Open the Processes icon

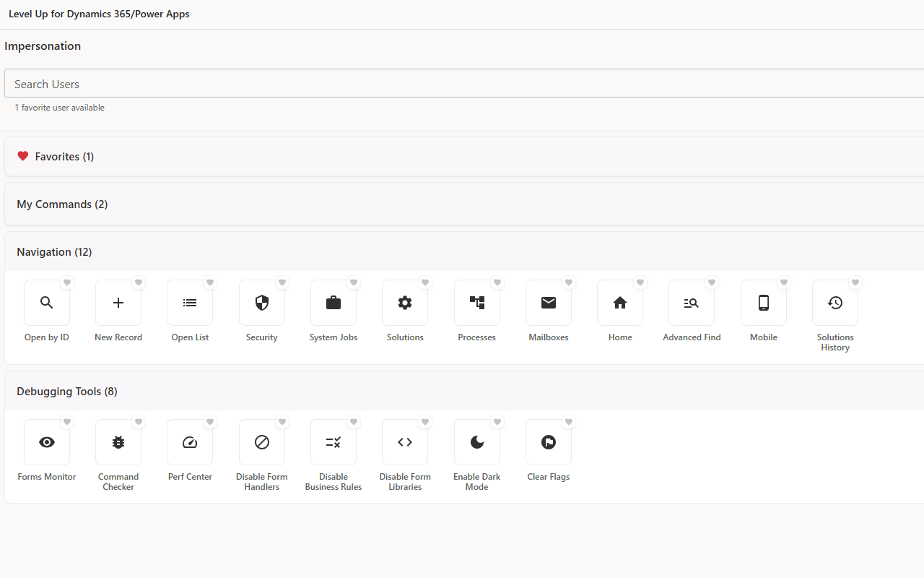tap(477, 303)
